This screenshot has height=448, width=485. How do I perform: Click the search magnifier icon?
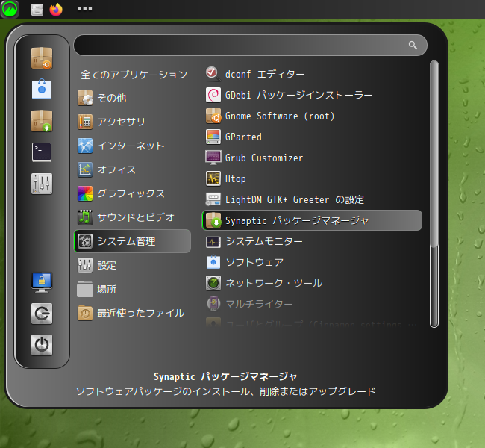[413, 46]
